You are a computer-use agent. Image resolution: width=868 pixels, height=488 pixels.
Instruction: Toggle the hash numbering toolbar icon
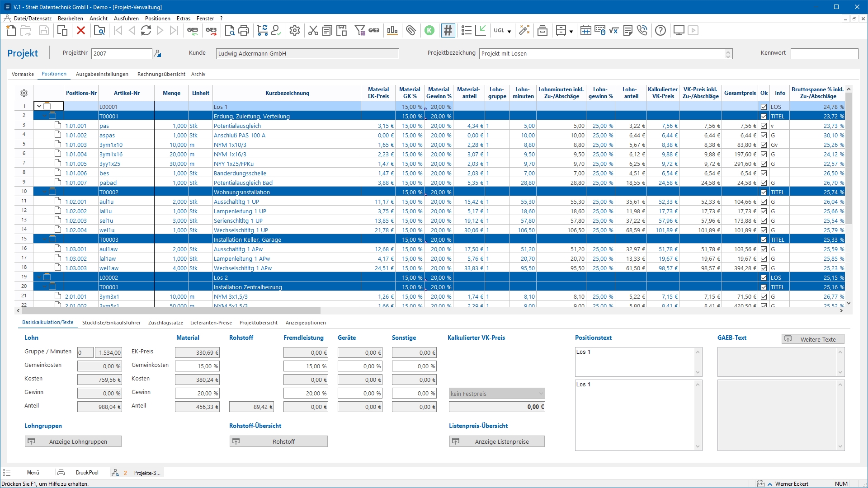pyautogui.click(x=448, y=31)
